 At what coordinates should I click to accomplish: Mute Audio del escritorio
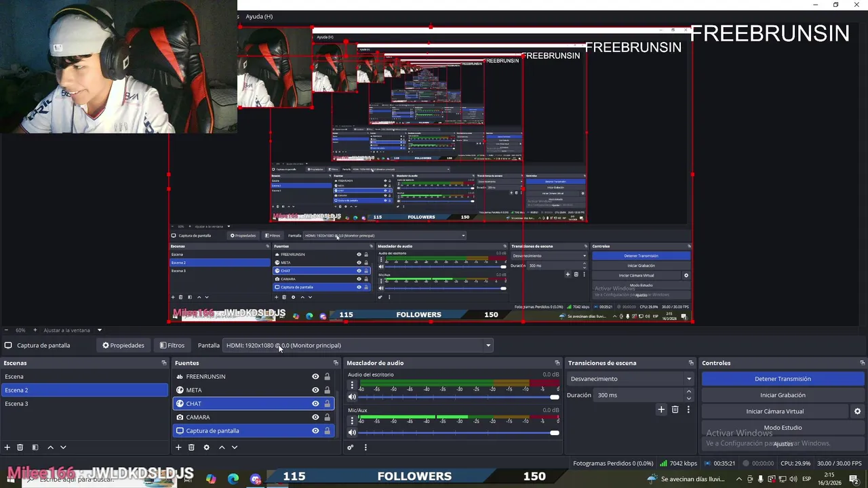coord(352,397)
